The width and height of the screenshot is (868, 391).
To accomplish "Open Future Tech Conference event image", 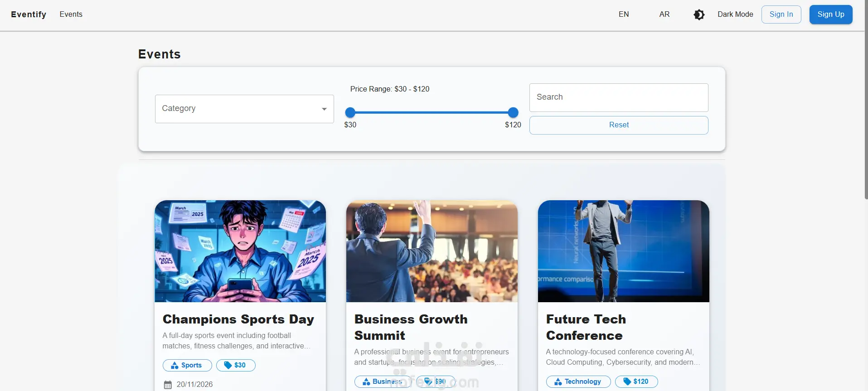I will pyautogui.click(x=624, y=251).
